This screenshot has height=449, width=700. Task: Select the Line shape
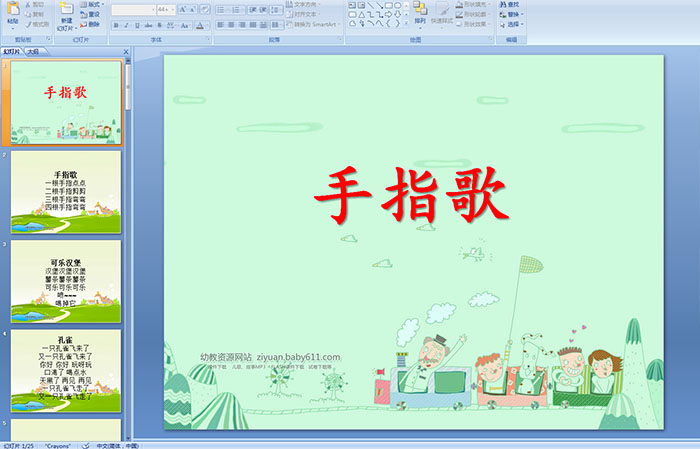click(x=370, y=5)
